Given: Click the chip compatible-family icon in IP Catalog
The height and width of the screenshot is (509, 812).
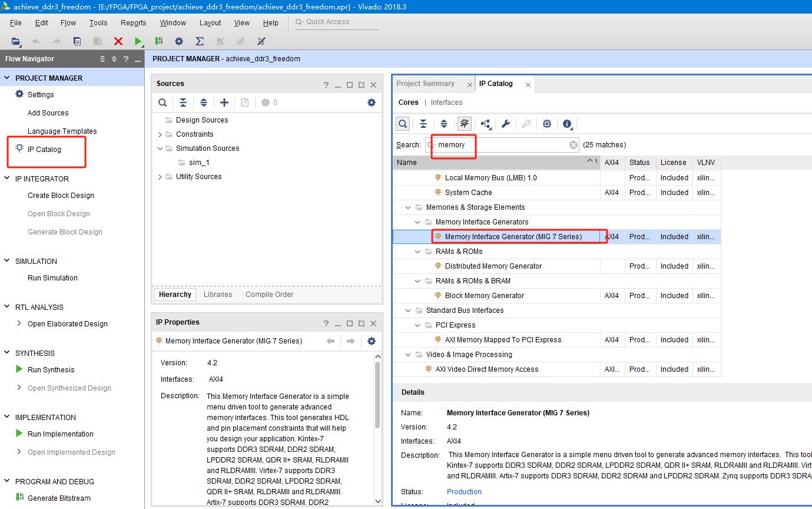Looking at the screenshot, I should 547,124.
